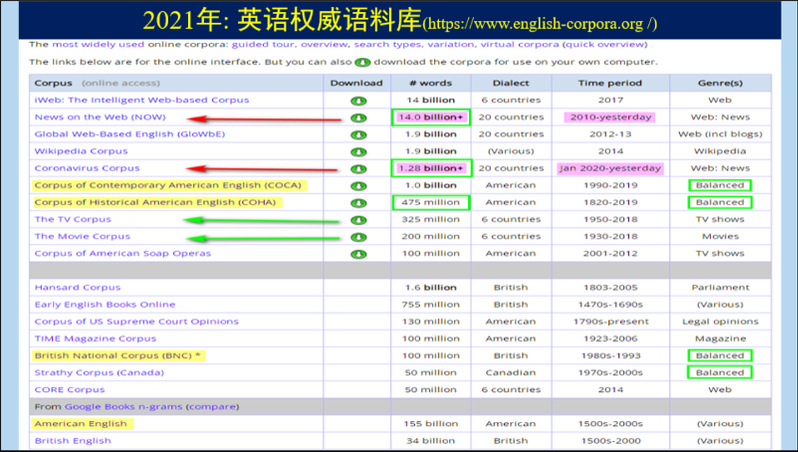Click the guided tour link

[264, 45]
